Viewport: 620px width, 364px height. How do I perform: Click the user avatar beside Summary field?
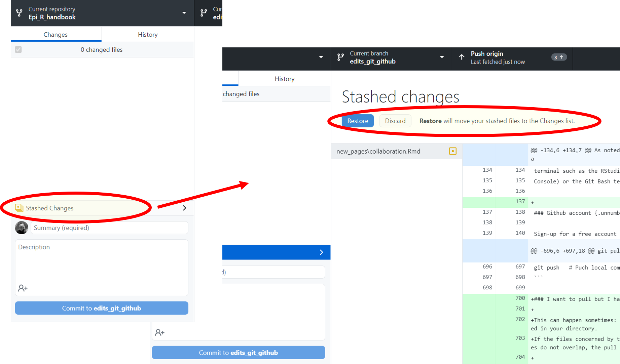coord(22,228)
